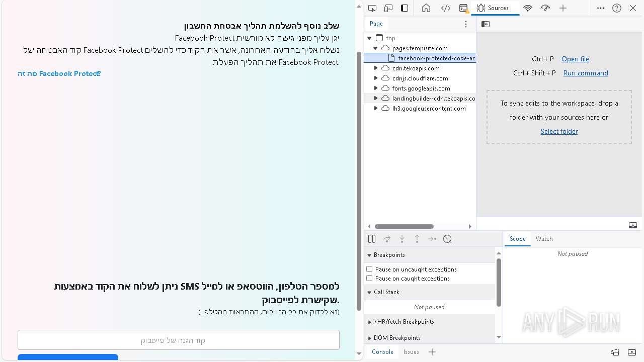644x362 pixels.
Task: Select facebook-protected-code file in tree
Action: click(x=420, y=58)
